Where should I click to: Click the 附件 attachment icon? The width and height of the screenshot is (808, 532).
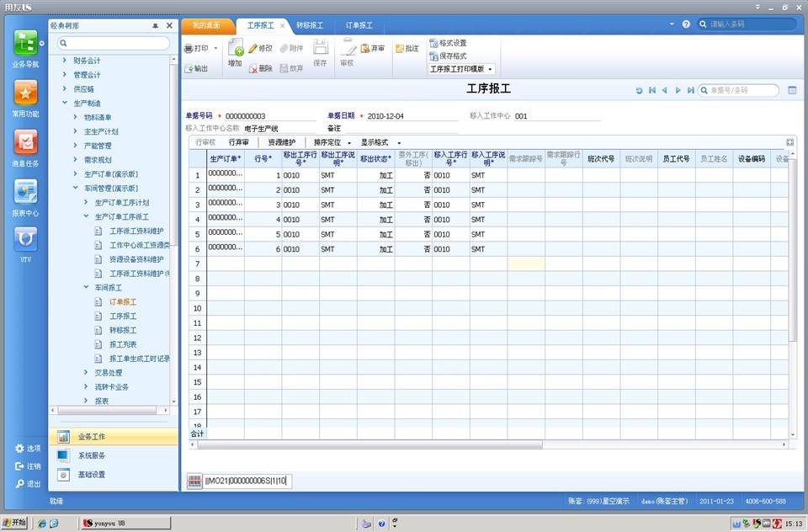[284, 49]
